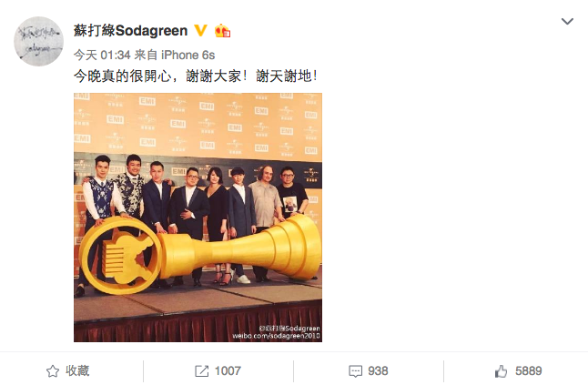Click the EMI backdrop area of photo
The image size is (588, 385).
click(x=198, y=124)
